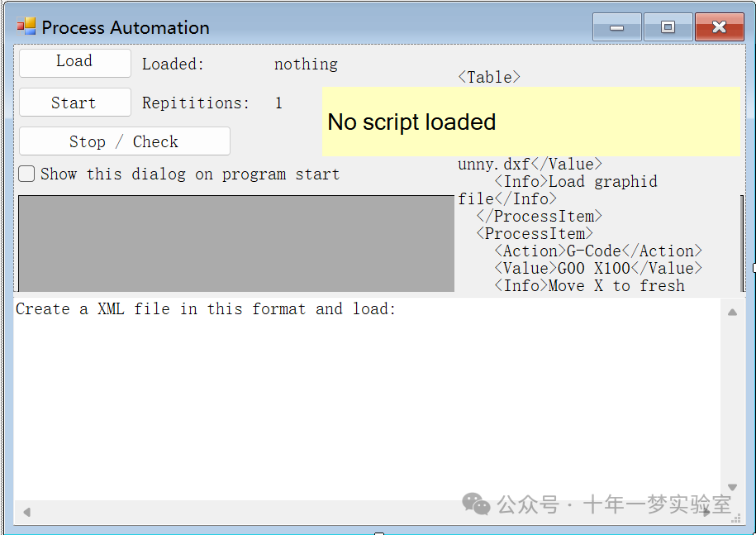Click the 'nothing' loaded file value
The height and width of the screenshot is (535, 756).
click(x=306, y=64)
